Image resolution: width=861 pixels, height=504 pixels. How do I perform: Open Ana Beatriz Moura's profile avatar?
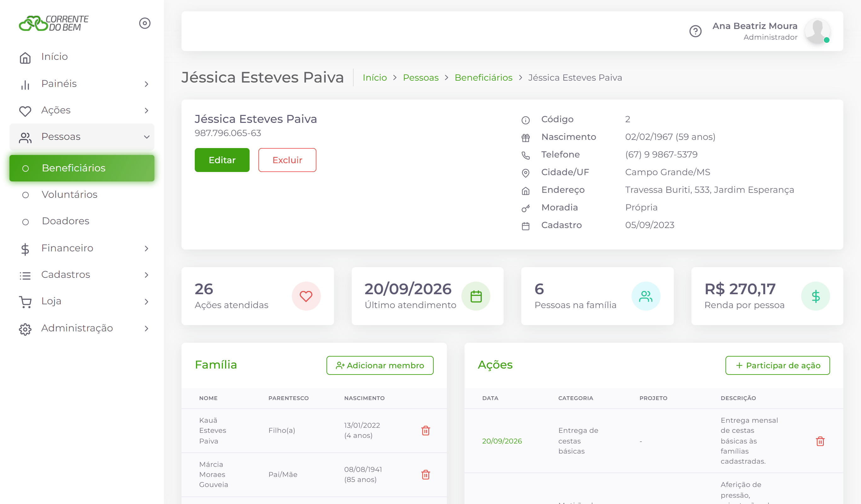[817, 31]
